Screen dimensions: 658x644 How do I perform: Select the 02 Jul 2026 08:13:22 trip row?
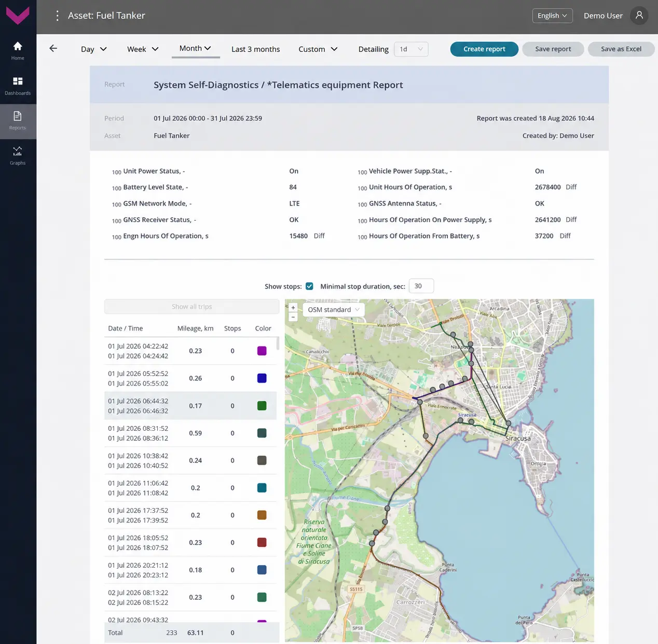pos(190,597)
